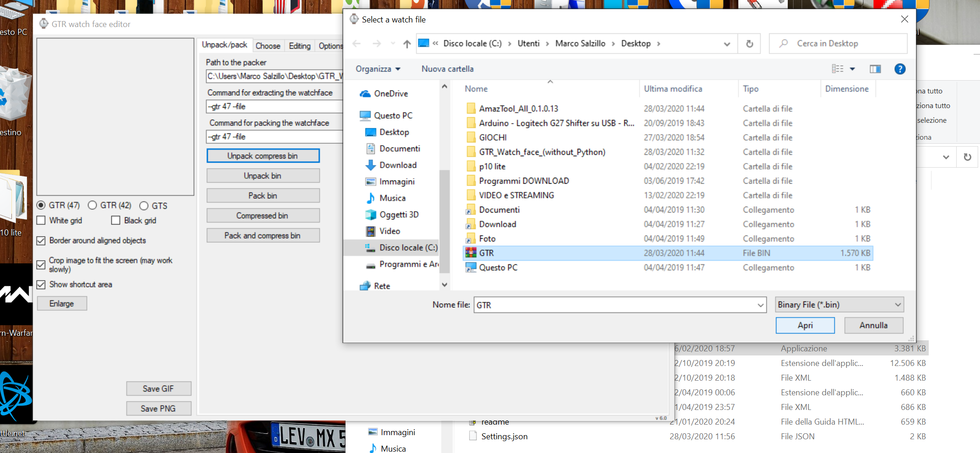This screenshot has width=980, height=453.
Task: Select the Disco locale (C:) drive icon
Action: pyautogui.click(x=370, y=247)
